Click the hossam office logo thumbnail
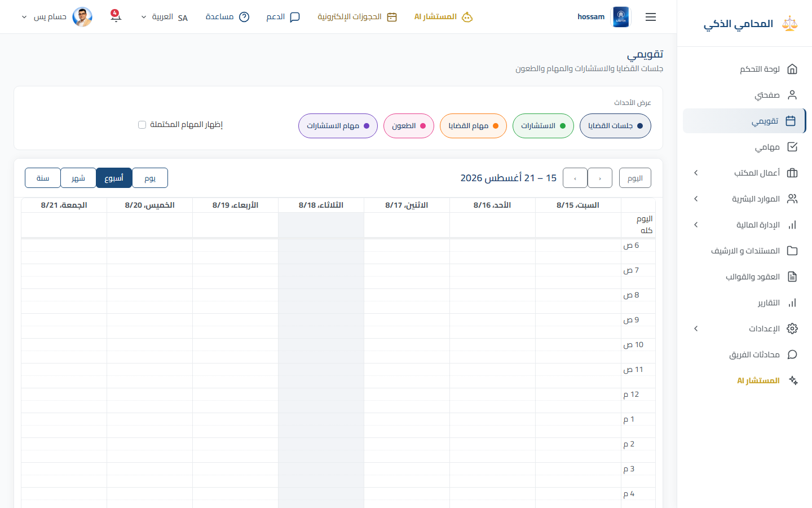Screen dimensions: 812x508 click(x=621, y=17)
